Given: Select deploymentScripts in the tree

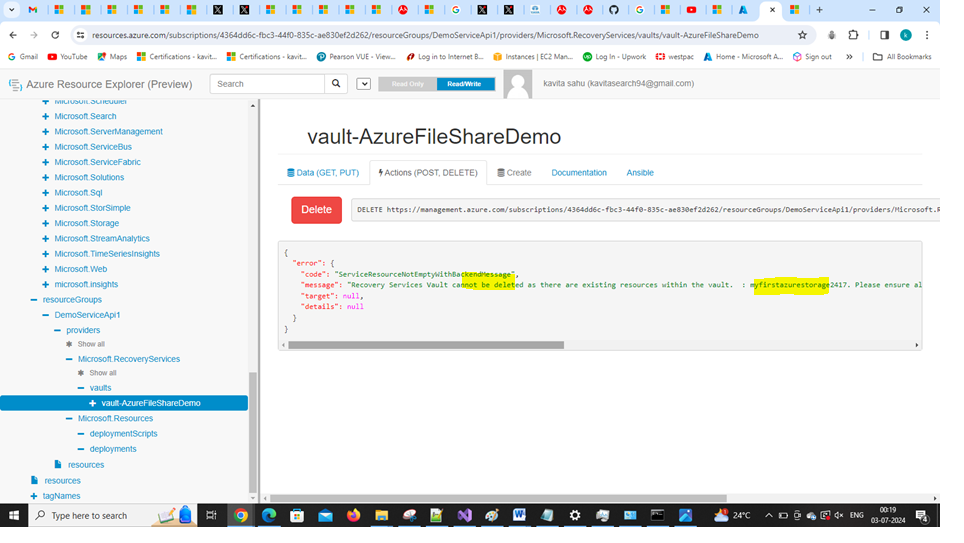Looking at the screenshot, I should point(123,434).
